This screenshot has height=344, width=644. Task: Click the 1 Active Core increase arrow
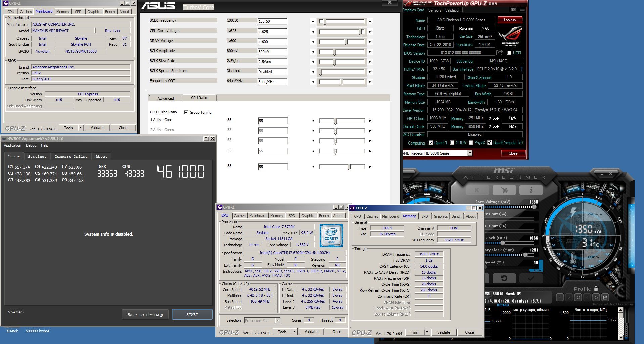pyautogui.click(x=370, y=121)
